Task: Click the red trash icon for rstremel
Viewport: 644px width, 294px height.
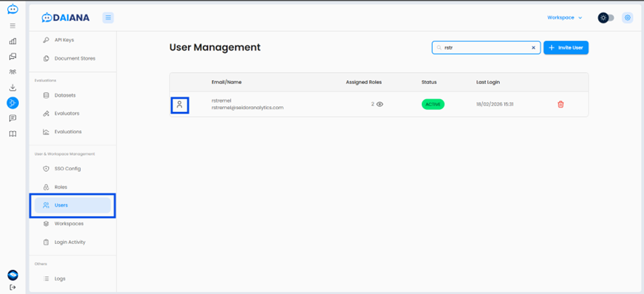Action: click(560, 104)
